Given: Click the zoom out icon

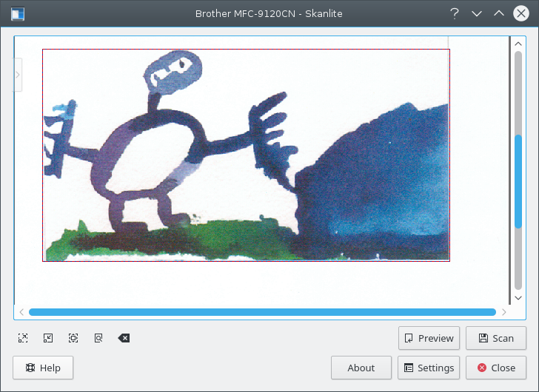Looking at the screenshot, I should (48, 338).
